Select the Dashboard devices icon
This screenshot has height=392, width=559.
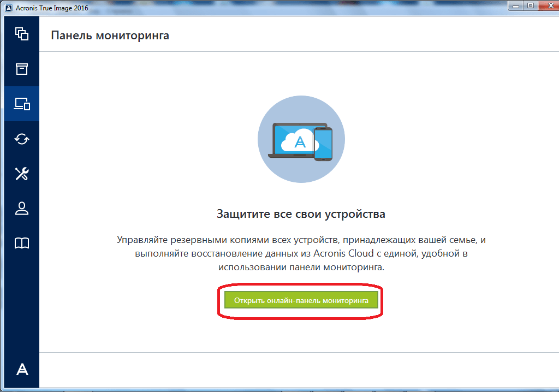point(22,104)
